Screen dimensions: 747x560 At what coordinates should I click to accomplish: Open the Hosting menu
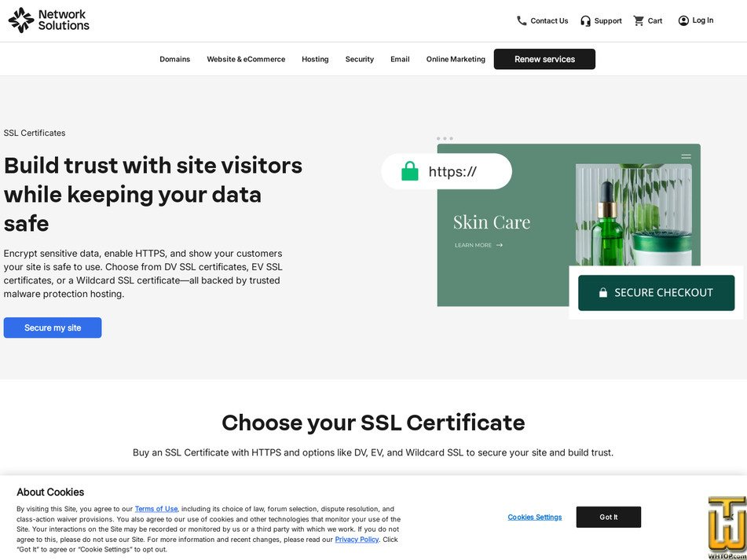coord(315,59)
